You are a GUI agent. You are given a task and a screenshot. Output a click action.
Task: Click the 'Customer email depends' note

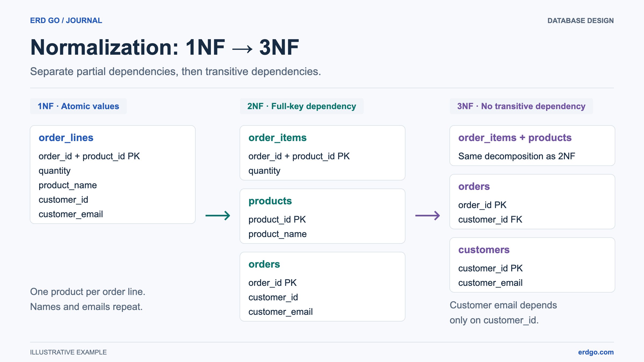point(503,305)
